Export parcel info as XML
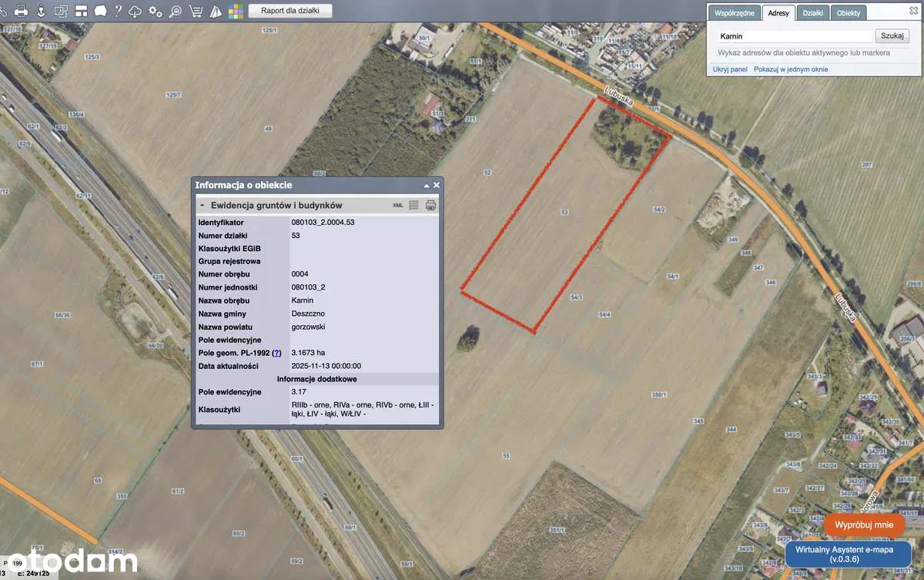Screen dimensions: 924x580 [x=398, y=206]
